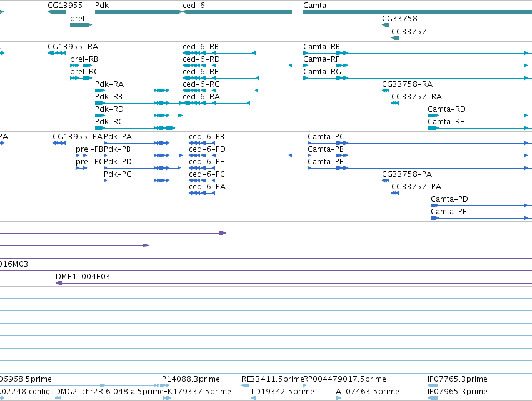Click the Camta-RD transcript label
Image resolution: width=532 pixels, height=401 pixels.
click(x=446, y=109)
